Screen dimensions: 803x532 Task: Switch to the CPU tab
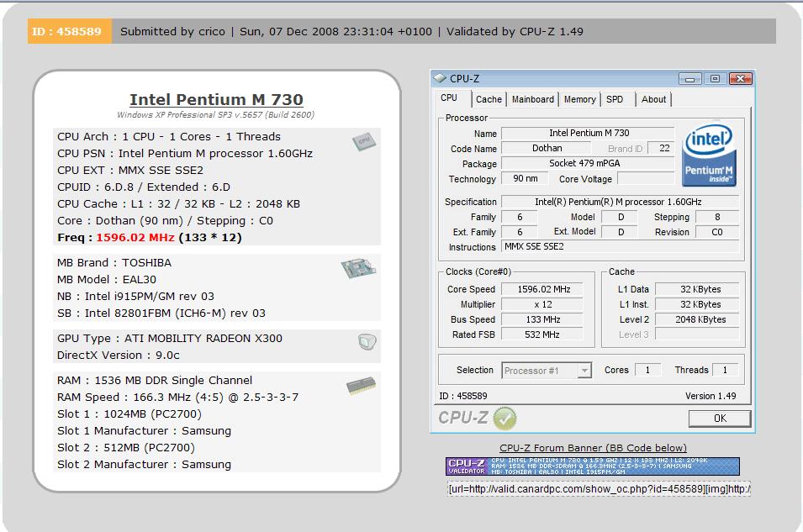point(449,97)
